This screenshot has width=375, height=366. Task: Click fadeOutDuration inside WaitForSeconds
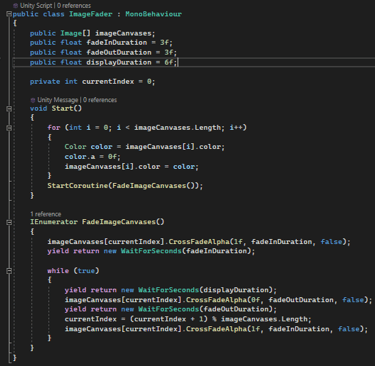click(236, 309)
